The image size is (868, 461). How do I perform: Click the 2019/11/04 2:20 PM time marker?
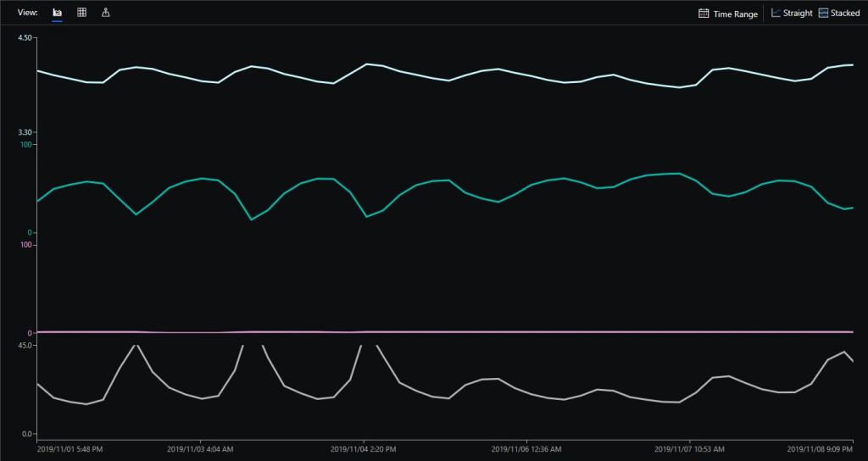pyautogui.click(x=364, y=449)
